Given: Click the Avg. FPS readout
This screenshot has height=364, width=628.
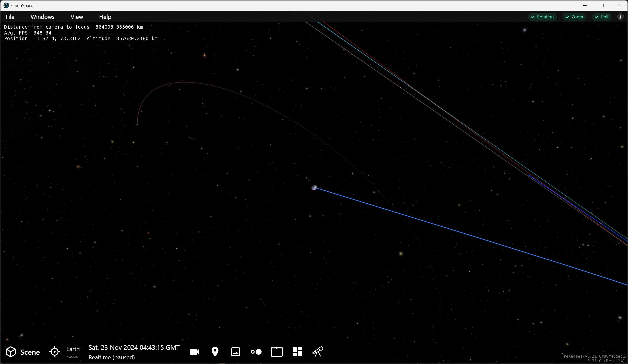Looking at the screenshot, I should 28,33.
